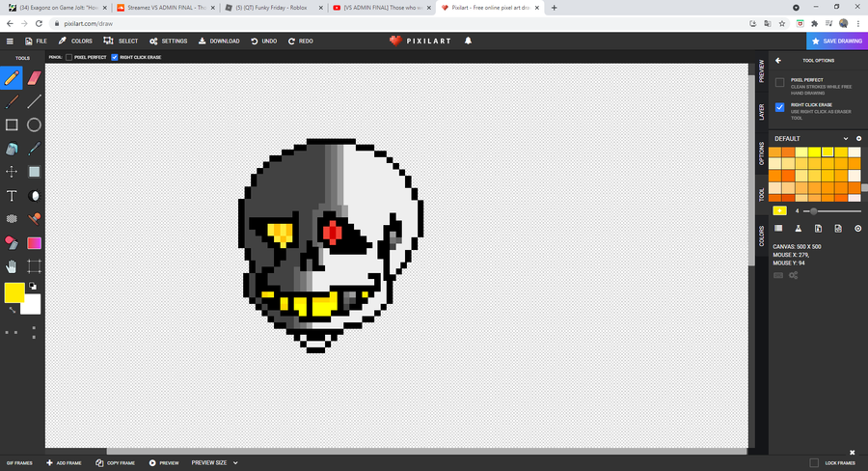Select the Gradient tool
This screenshot has width=868, height=471.
[x=35, y=242]
